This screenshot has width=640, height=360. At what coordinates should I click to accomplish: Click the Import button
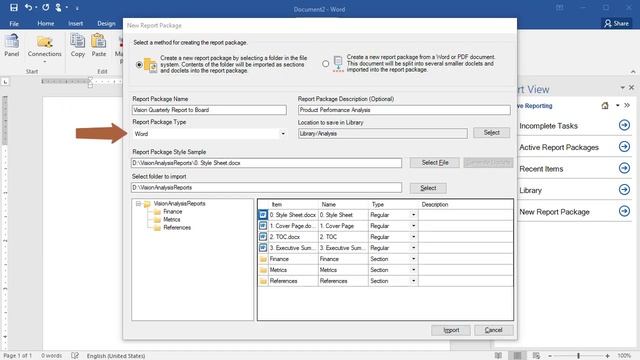click(x=451, y=330)
